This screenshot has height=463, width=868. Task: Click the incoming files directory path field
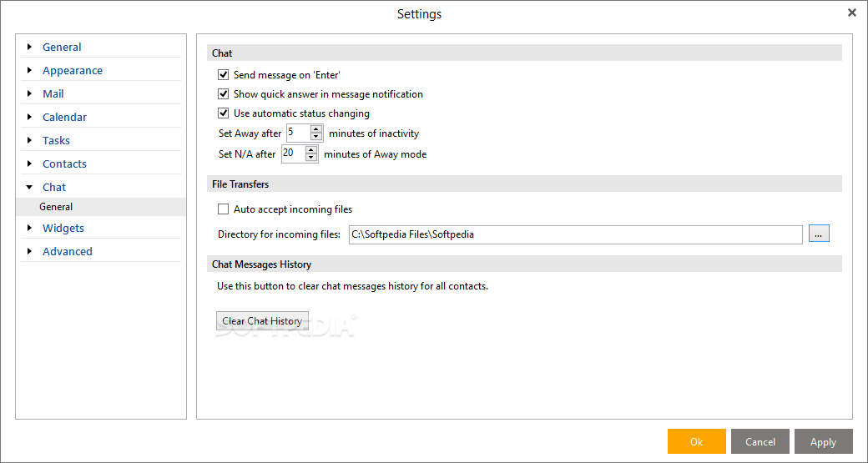pos(576,234)
